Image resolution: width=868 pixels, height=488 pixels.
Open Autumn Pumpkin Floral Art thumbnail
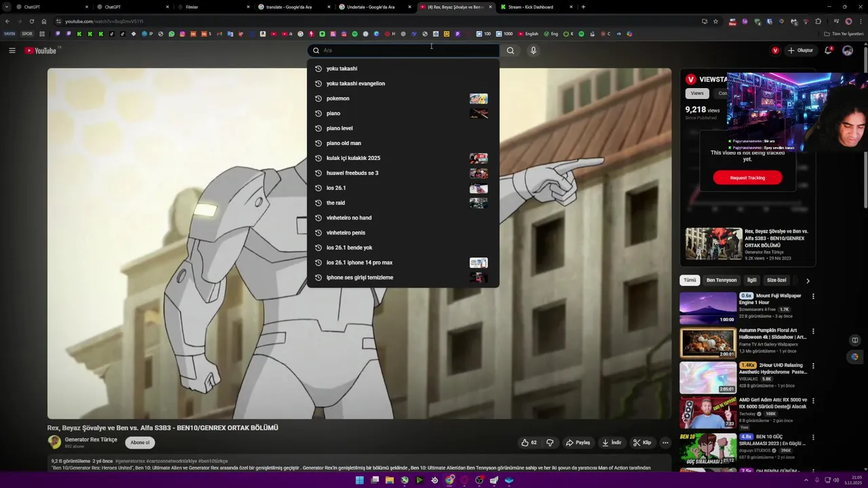708,343
